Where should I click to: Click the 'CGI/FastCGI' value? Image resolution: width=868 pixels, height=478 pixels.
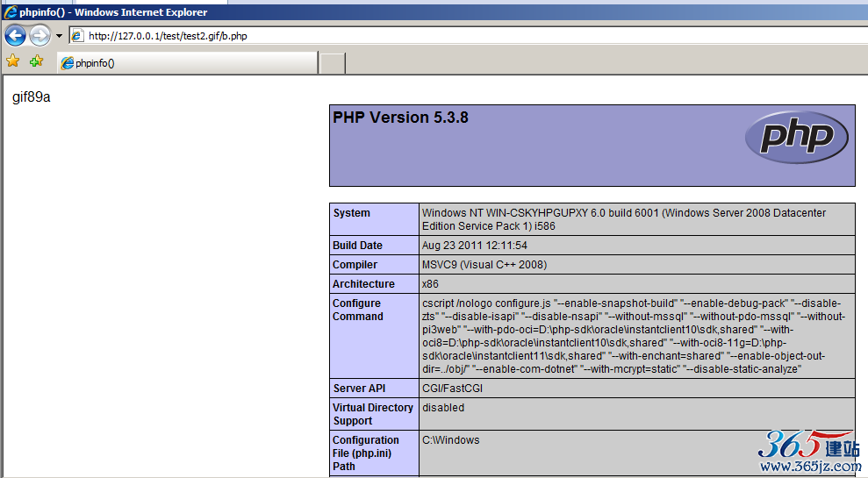coord(452,389)
